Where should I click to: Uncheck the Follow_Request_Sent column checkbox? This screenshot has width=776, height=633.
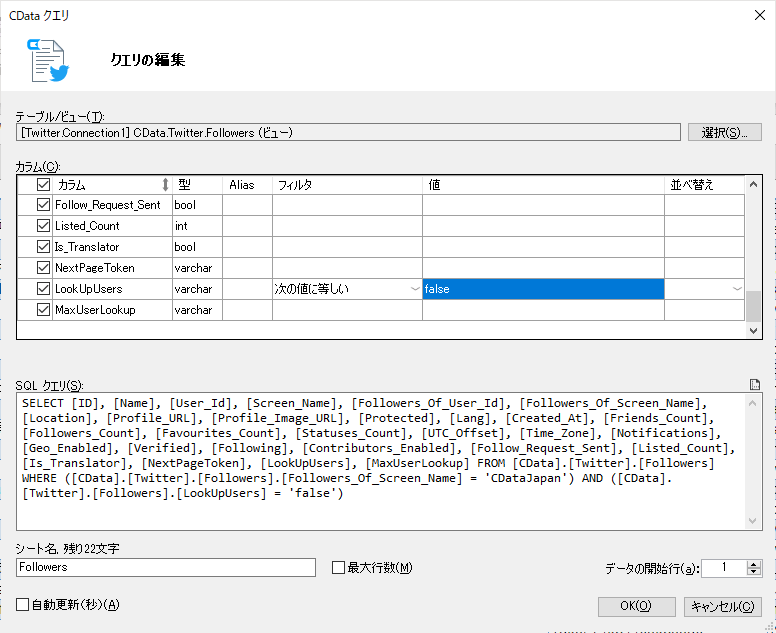(x=44, y=205)
